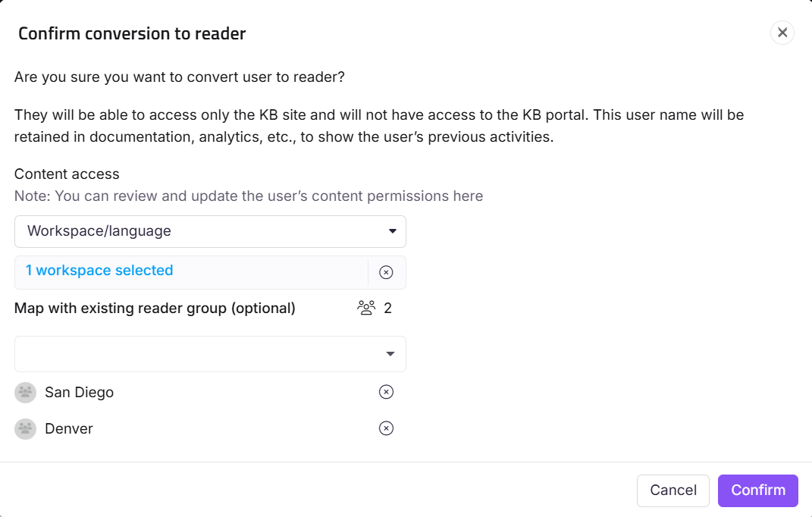Click the people icon beside the group count
Viewport: 812px width, 517px height.
pyautogui.click(x=366, y=308)
